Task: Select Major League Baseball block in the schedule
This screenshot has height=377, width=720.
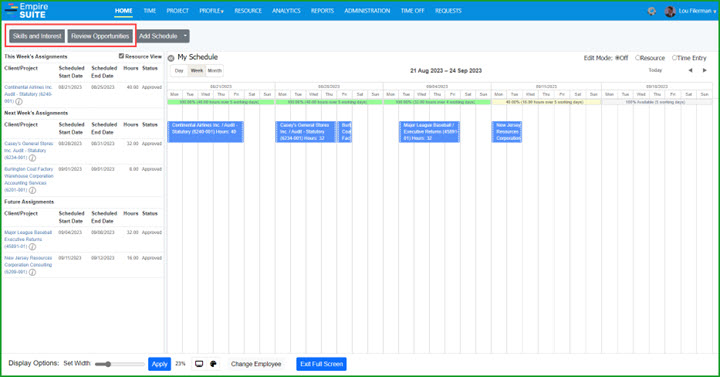Action: (x=429, y=132)
